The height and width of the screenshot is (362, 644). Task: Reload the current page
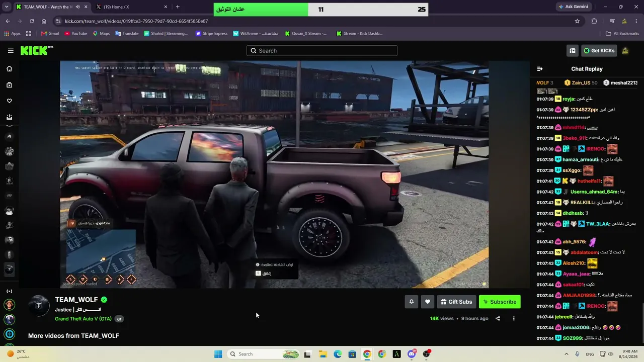[32, 21]
